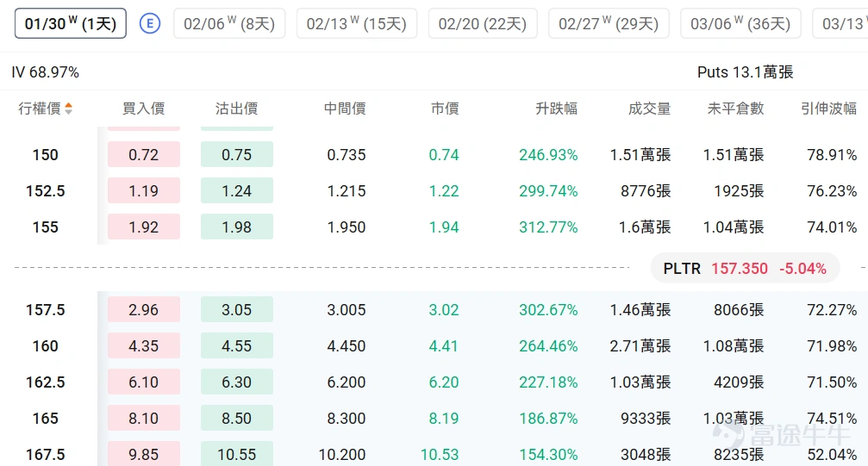Click ask price 3.05 for strike 157.5
The height and width of the screenshot is (466, 868).
point(237,309)
